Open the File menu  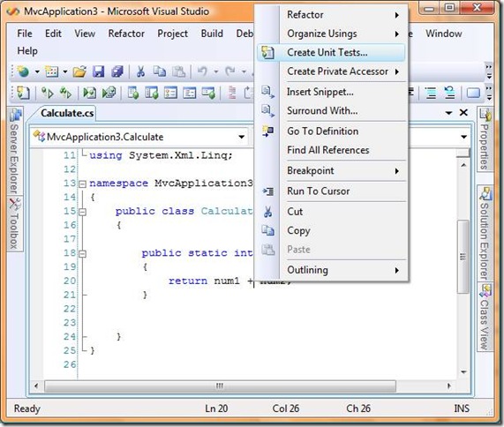[25, 34]
